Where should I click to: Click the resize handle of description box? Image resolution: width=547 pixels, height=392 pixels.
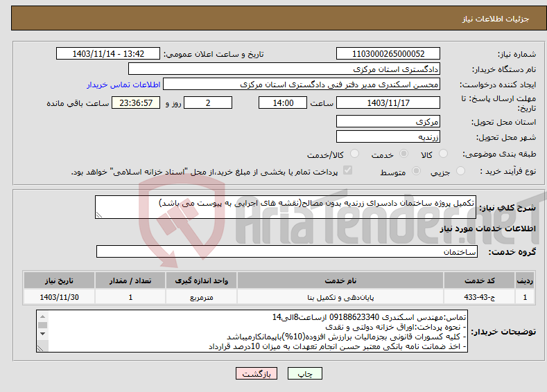(x=99, y=215)
